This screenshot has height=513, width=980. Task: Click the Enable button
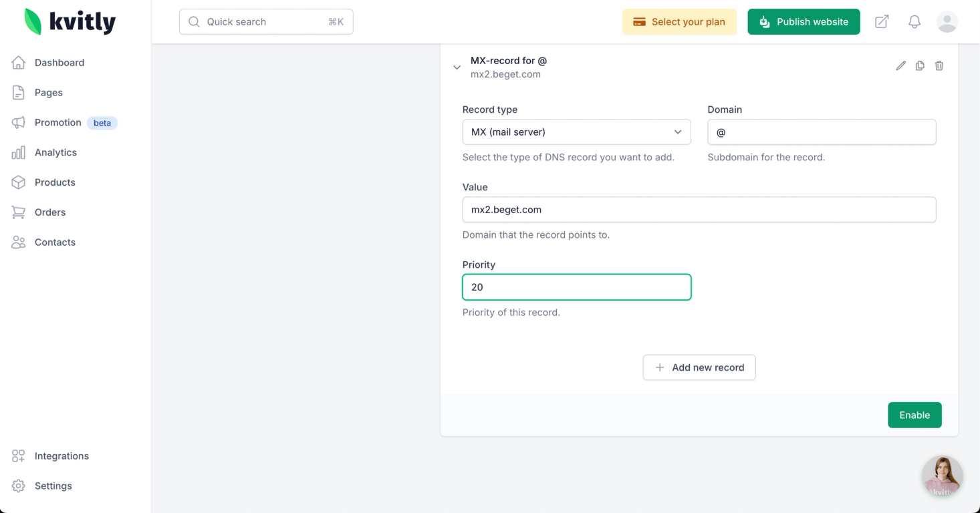click(x=914, y=415)
